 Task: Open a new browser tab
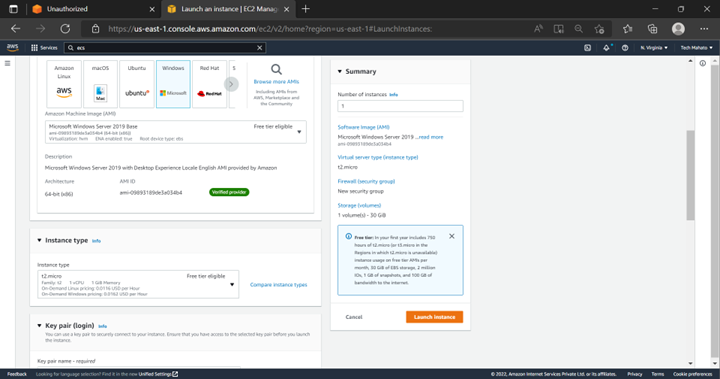tap(305, 9)
